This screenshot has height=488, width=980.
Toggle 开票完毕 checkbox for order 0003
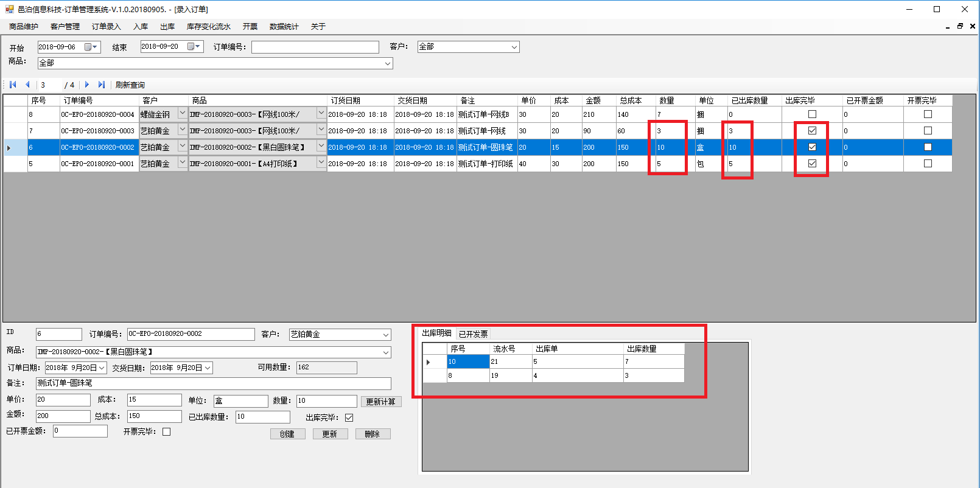pyautogui.click(x=928, y=131)
